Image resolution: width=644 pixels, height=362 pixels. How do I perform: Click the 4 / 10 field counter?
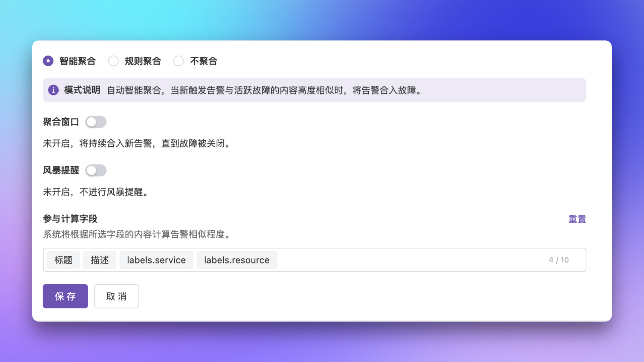click(x=558, y=260)
